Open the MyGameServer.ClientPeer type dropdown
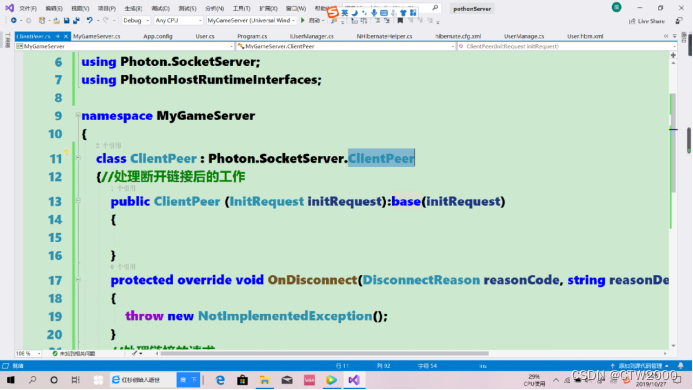 point(346,46)
